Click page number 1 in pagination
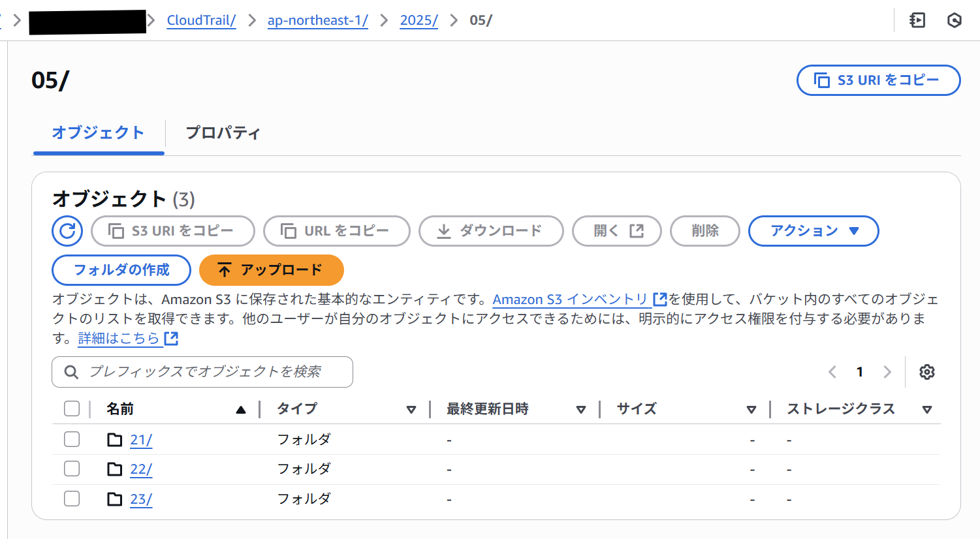Viewport: 980px width, 539px height. click(x=860, y=372)
